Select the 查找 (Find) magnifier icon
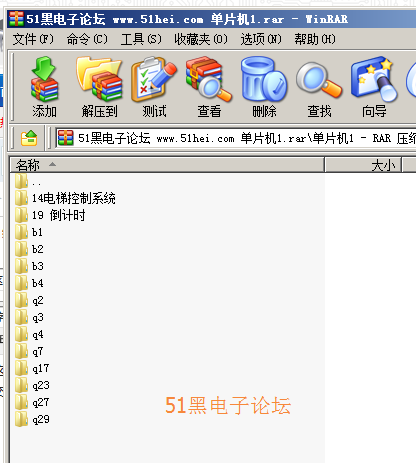This screenshot has width=416, height=463. (319, 88)
